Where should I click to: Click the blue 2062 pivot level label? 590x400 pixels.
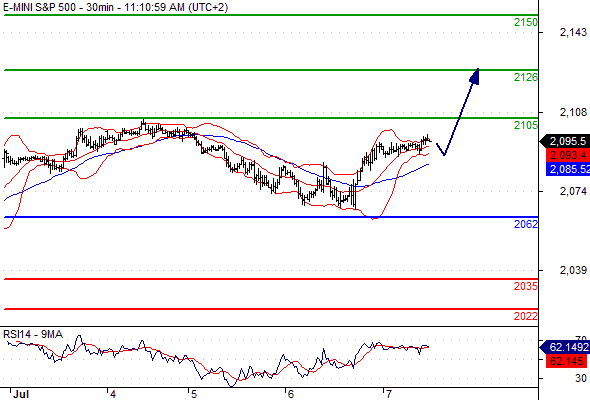(x=526, y=224)
